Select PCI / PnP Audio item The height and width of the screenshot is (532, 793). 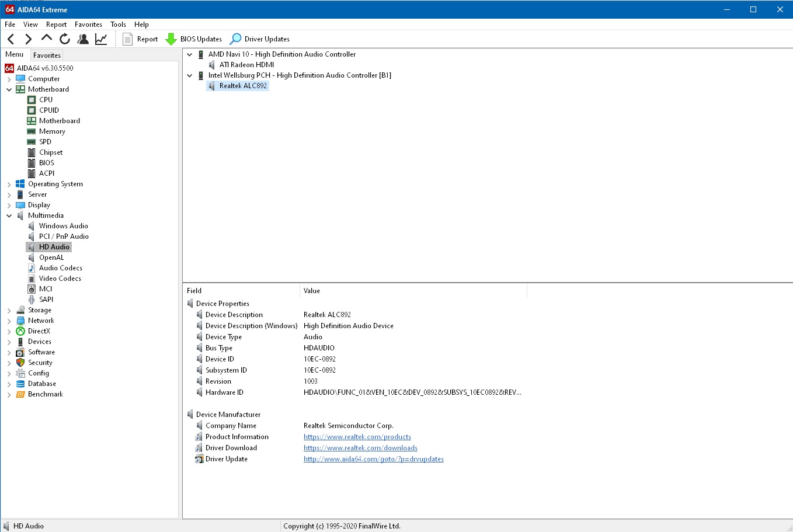64,237
